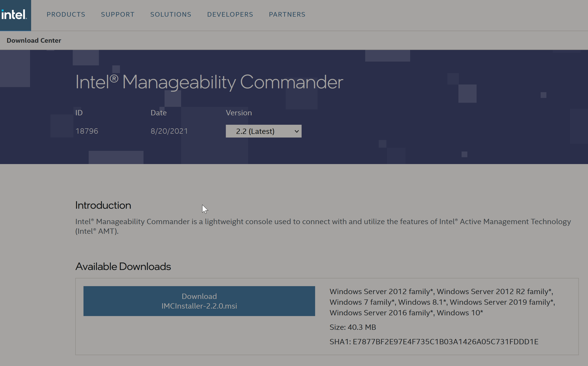The width and height of the screenshot is (588, 366).
Task: Open the Products menu
Action: point(66,14)
